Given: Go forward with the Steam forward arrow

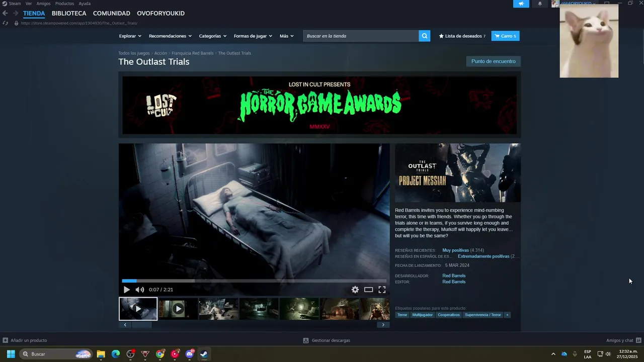Looking at the screenshot, I should (x=16, y=13).
